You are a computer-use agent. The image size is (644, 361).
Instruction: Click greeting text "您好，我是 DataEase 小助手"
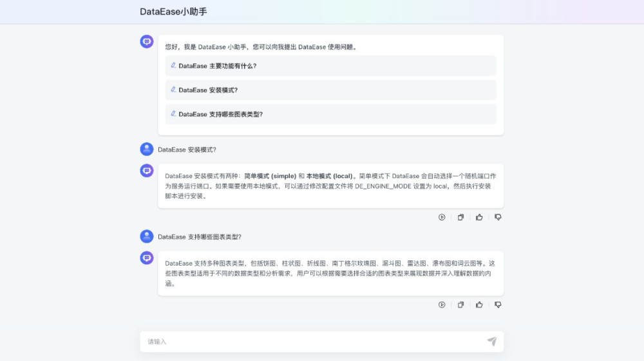coord(206,47)
